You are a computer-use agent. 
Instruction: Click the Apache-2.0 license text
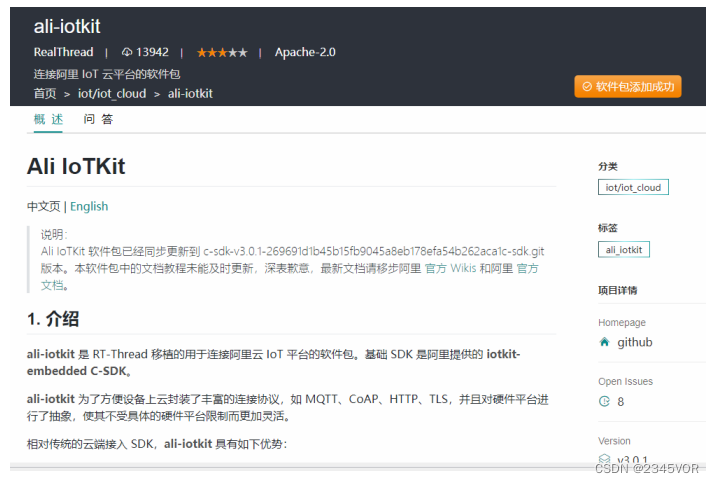click(305, 52)
